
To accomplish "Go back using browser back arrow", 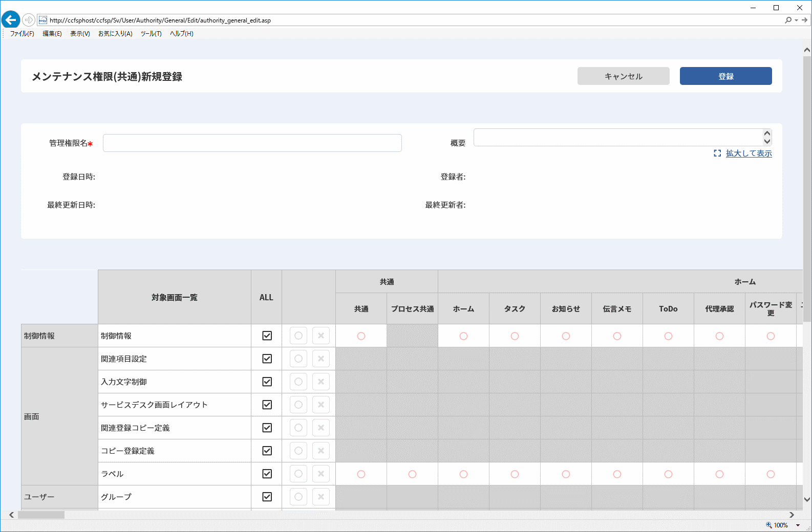I will pos(11,20).
